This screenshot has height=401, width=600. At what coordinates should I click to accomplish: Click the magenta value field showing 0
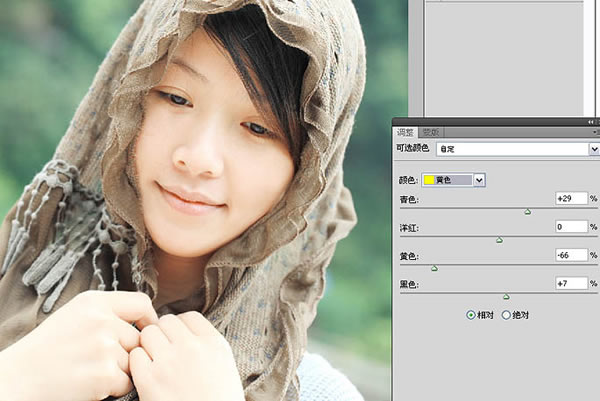(571, 227)
